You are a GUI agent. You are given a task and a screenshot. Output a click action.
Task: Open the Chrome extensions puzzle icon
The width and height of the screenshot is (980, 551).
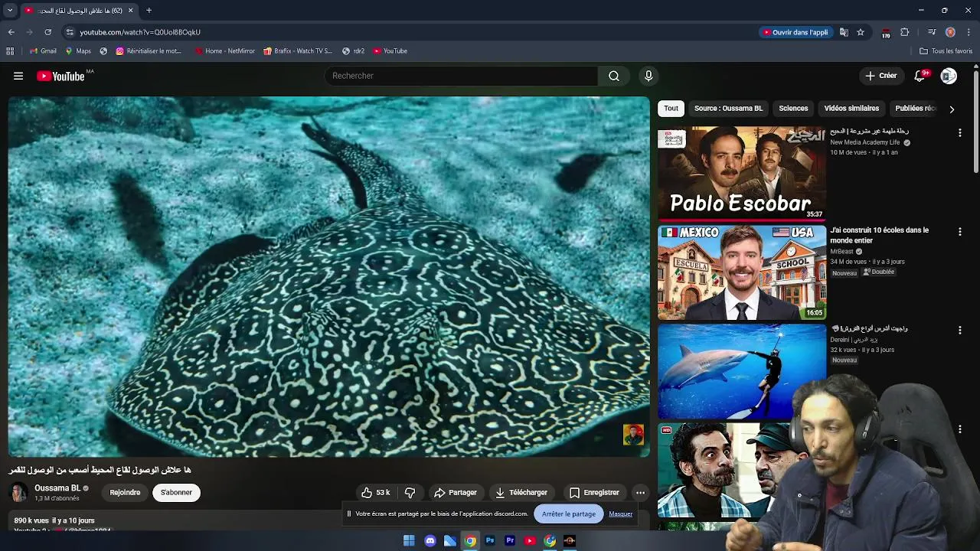(x=905, y=32)
